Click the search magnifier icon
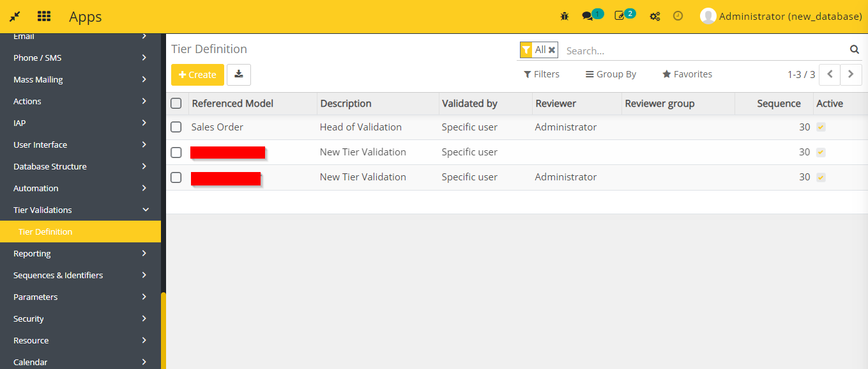The width and height of the screenshot is (868, 369). tap(854, 50)
